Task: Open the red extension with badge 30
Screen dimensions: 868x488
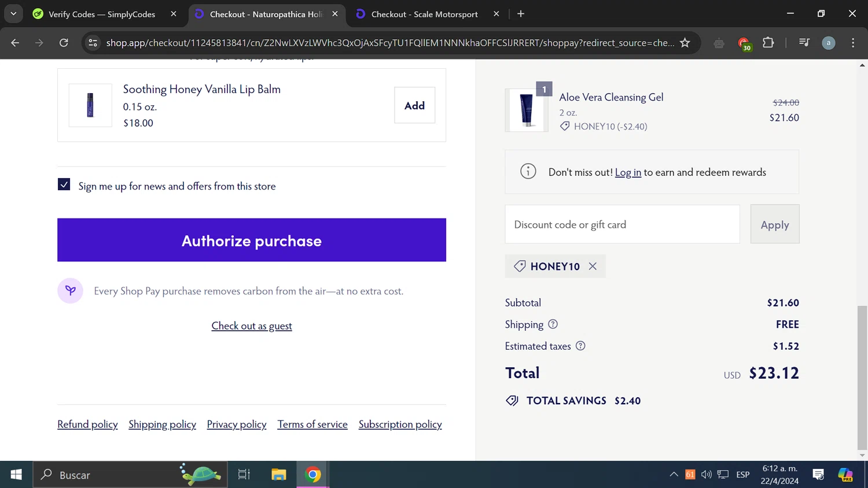Action: [x=744, y=43]
